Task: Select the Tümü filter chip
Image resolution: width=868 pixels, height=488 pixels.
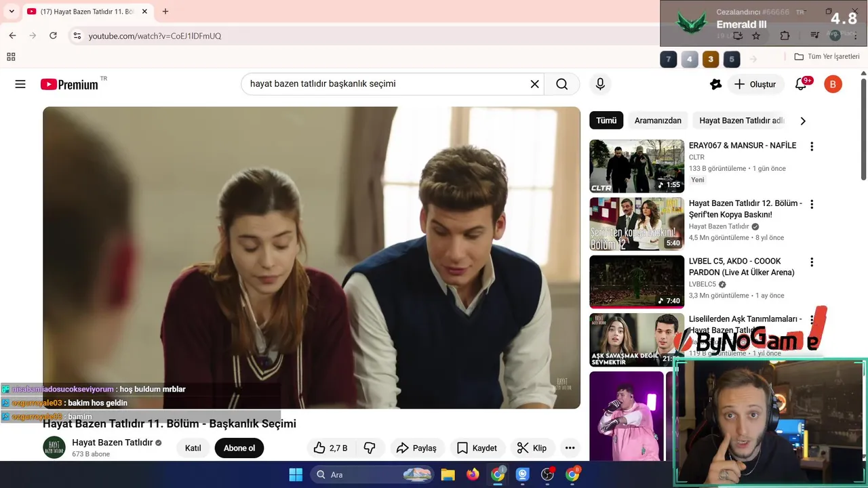Action: 606,121
